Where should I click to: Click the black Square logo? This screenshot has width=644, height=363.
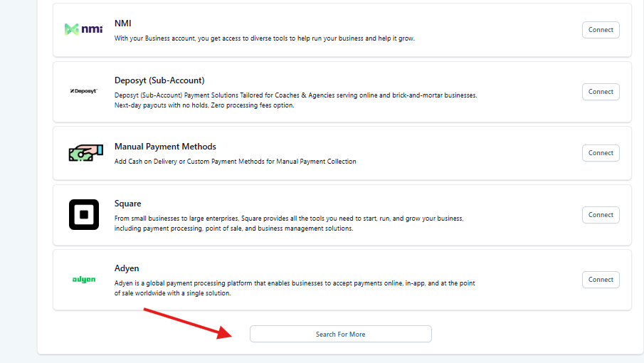pos(84,214)
